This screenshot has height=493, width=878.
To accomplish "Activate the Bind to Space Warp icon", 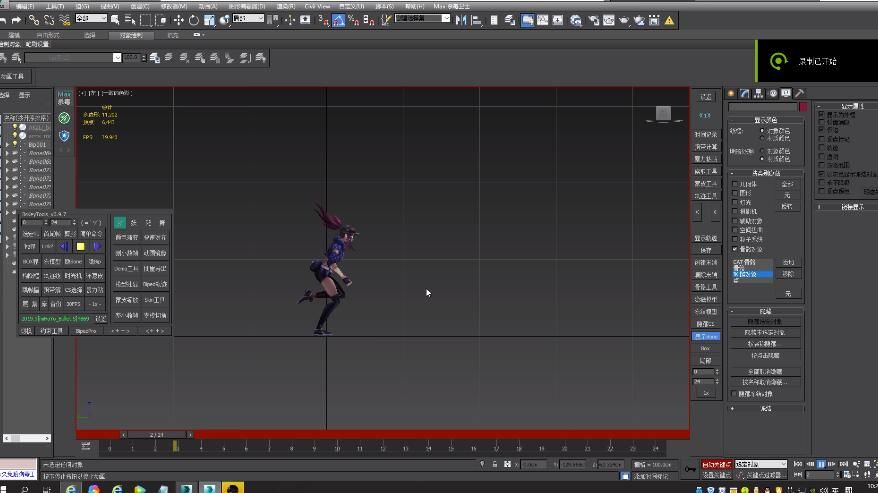I will [64, 20].
